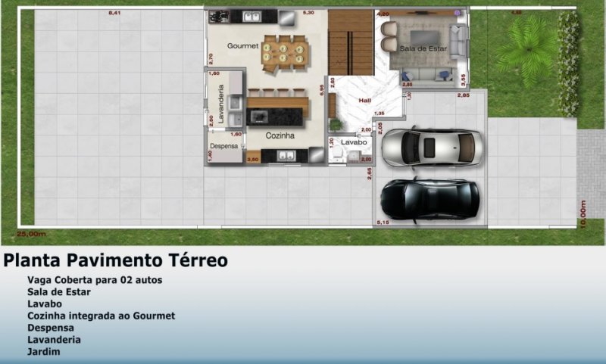The image size is (606, 364).
Task: Click the '25,00m' lot dimension label
Action: click(32, 235)
